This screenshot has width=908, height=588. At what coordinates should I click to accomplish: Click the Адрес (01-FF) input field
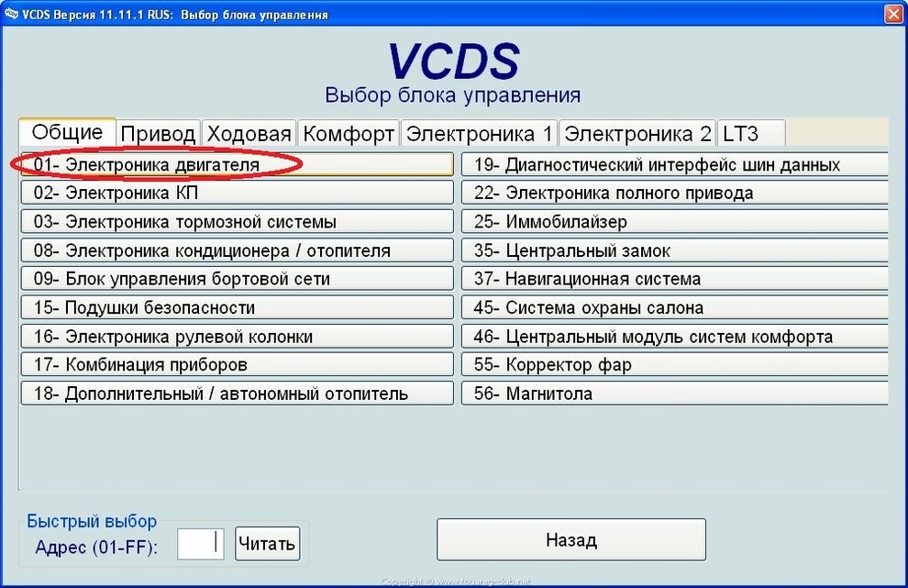[200, 543]
